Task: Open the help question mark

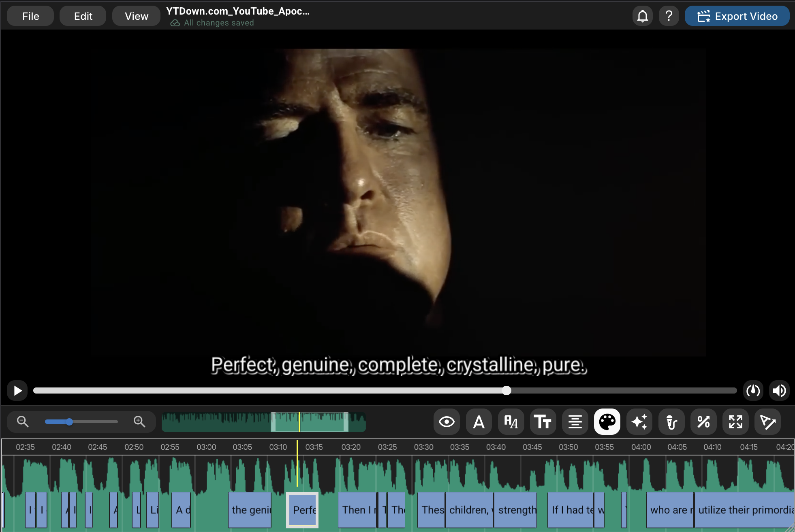Action: (x=669, y=16)
